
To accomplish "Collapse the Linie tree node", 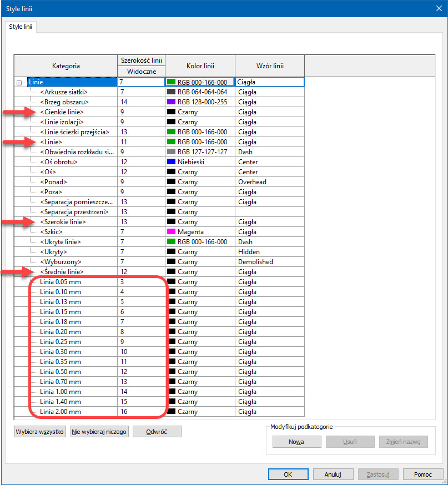I will click(19, 82).
